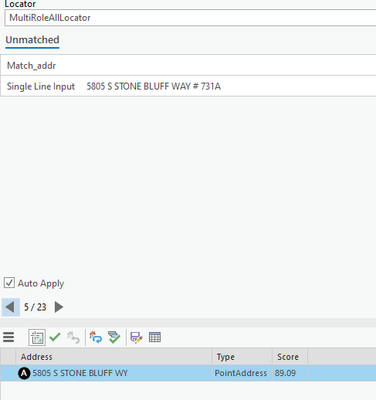Screen dimensions: 376x400
Task: Toggle the Auto Apply checkbox
Action: pos(9,283)
